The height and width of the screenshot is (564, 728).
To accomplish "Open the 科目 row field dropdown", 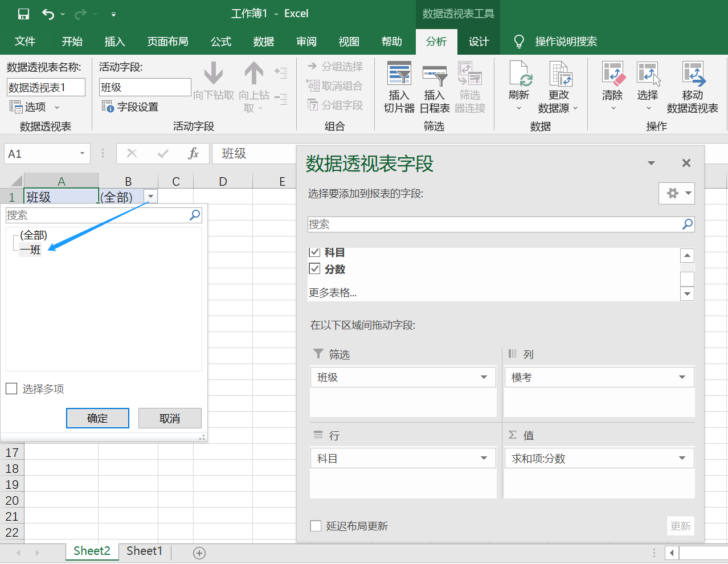I will [484, 458].
